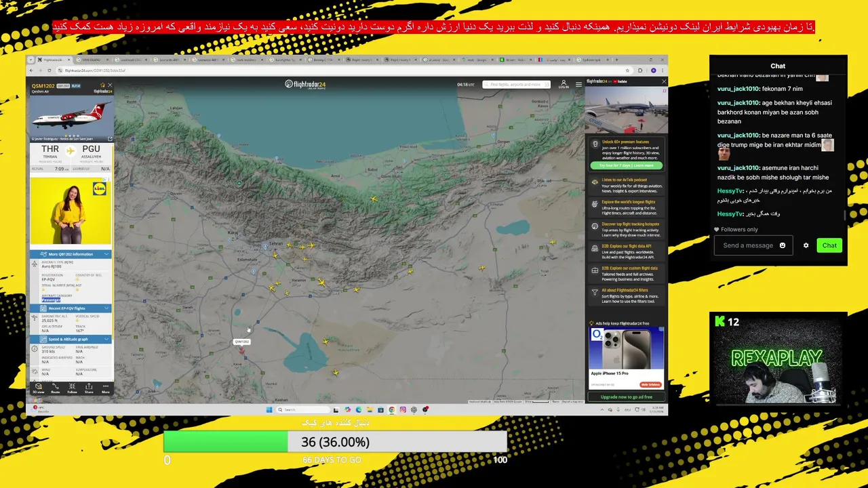Click the THR Tehran origin
The image size is (868, 488).
click(50, 151)
